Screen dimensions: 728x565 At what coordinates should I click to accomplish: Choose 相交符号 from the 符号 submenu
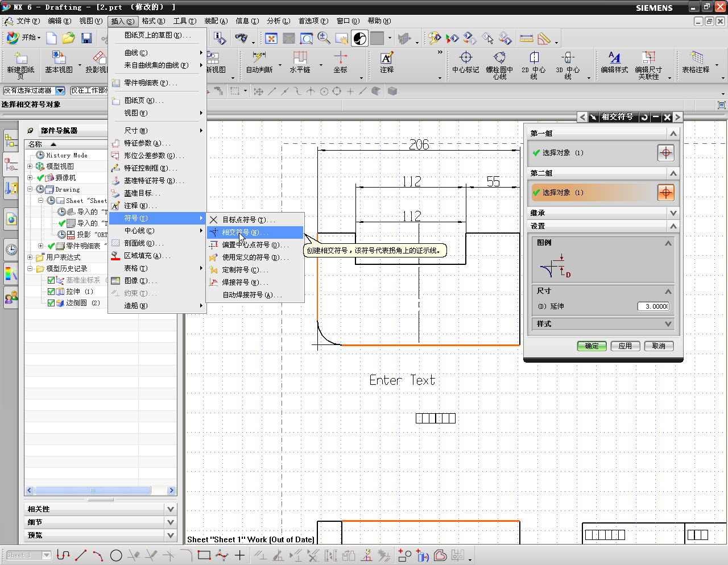tap(255, 232)
